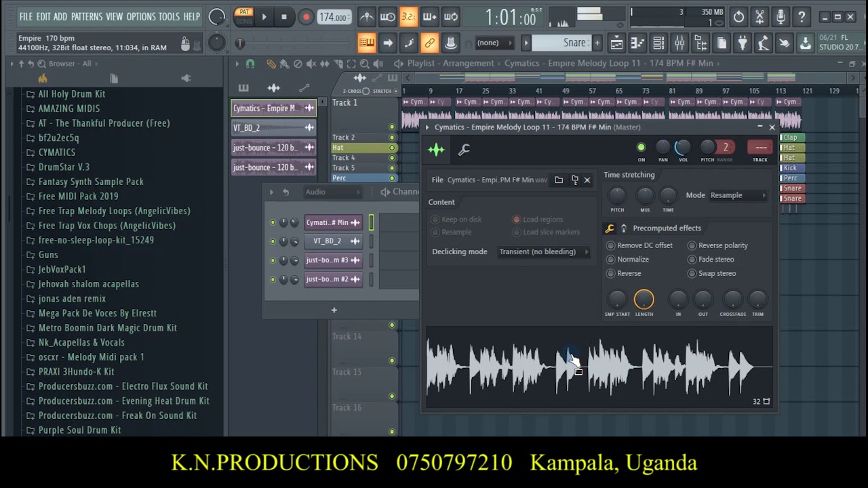Click the Snare pattern name selector
Viewport: 868px width, 488px height.
point(562,43)
